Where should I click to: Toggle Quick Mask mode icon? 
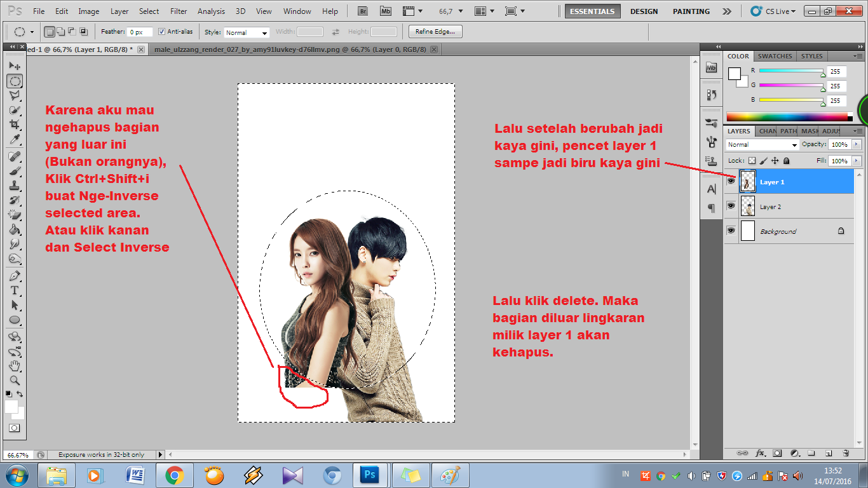tap(14, 428)
